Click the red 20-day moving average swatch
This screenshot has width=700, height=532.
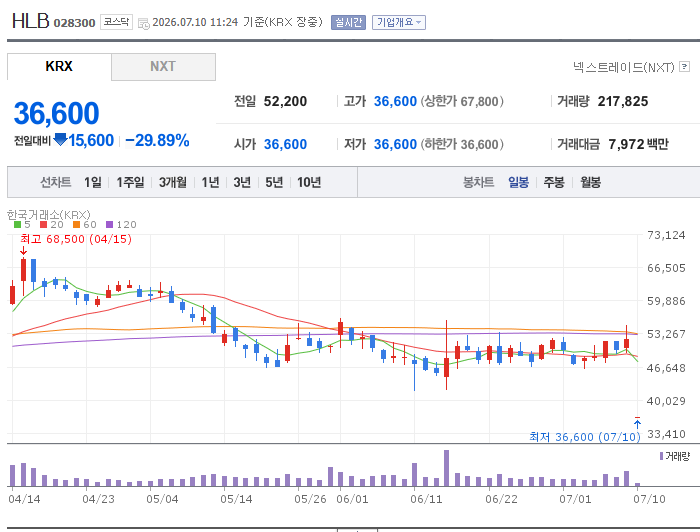[x=43, y=224]
